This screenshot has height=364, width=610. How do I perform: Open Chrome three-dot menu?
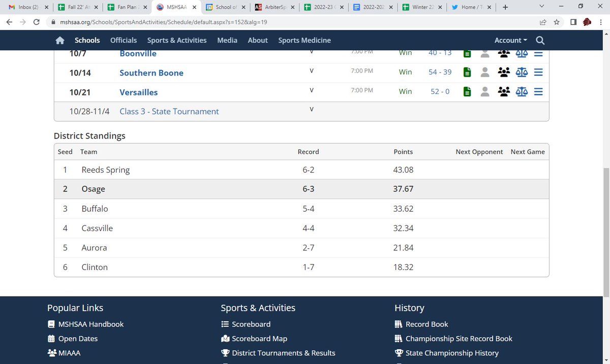601,22
